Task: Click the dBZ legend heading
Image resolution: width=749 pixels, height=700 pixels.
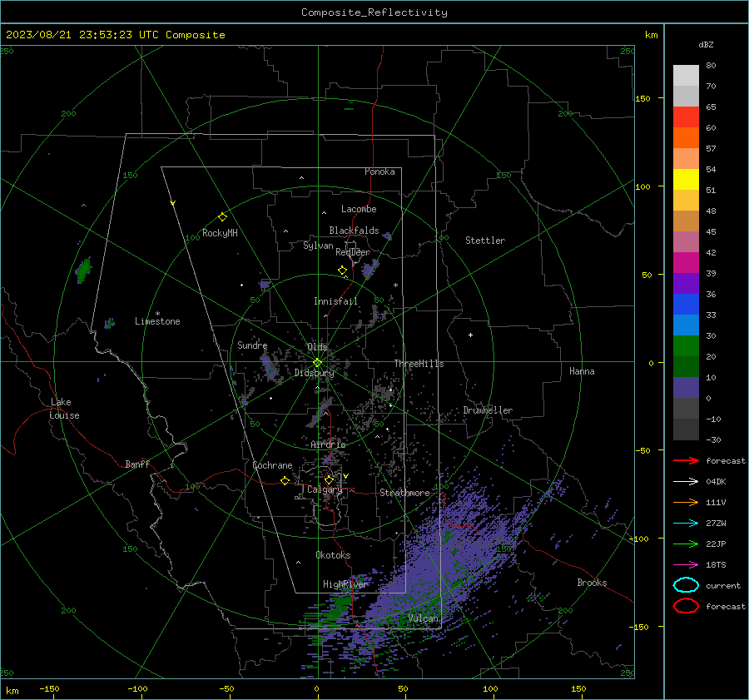Action: pos(706,44)
